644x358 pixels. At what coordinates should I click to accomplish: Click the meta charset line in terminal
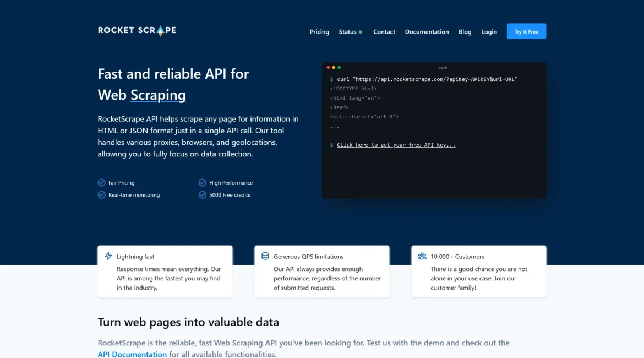[364, 117]
